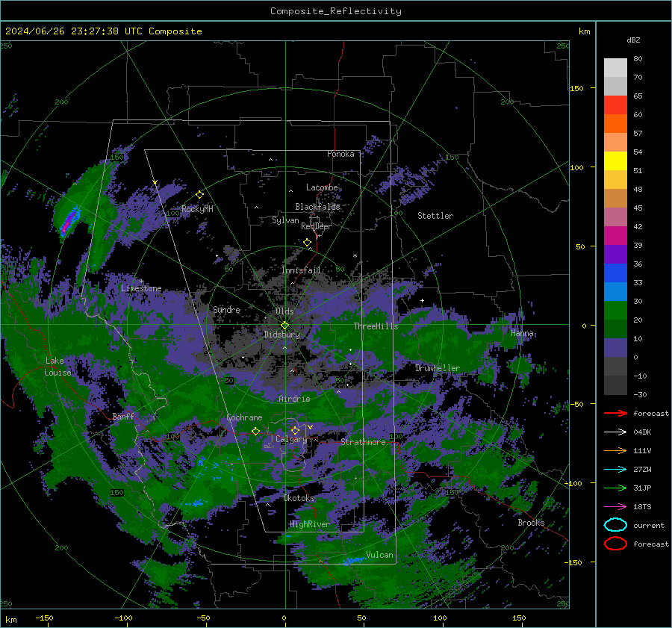Click the Didsbury map label
This screenshot has height=628, width=672.
tap(281, 335)
